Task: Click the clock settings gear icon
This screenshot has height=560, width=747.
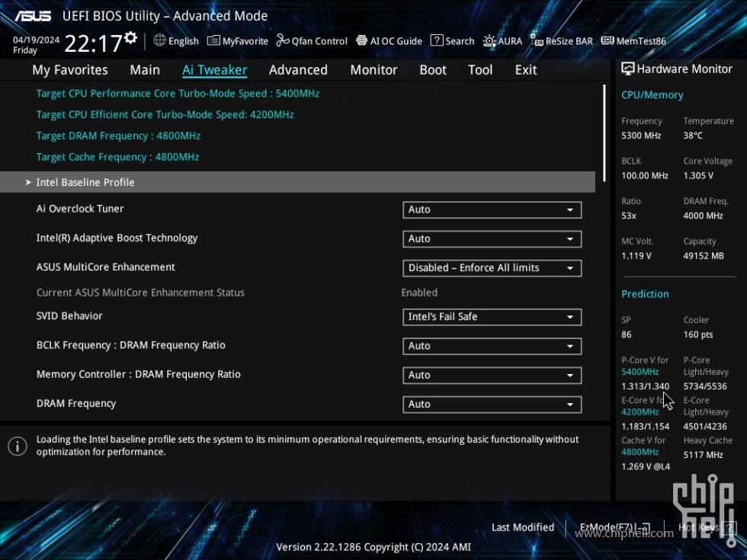Action: pyautogui.click(x=131, y=37)
